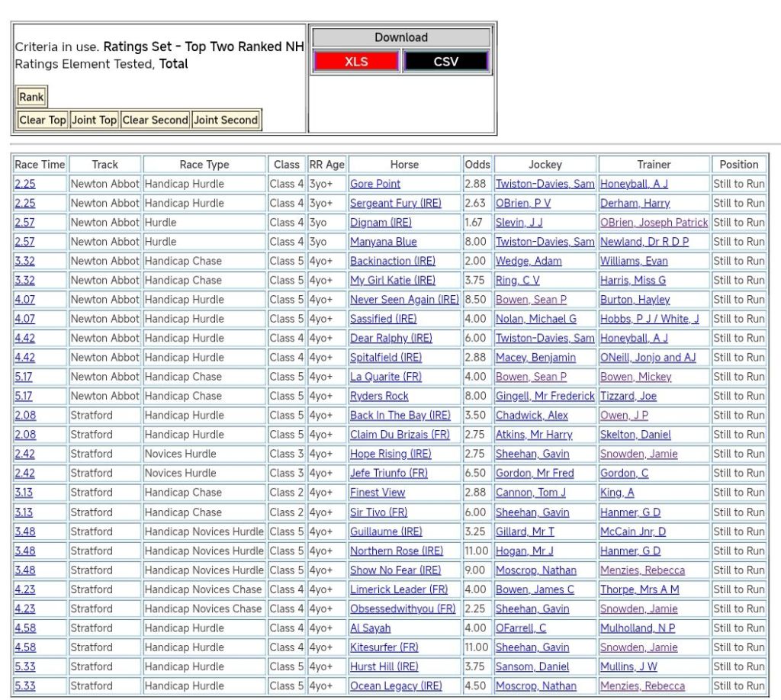View jockey Cannon, Tom J
This screenshot has width=781, height=700.
[531, 493]
